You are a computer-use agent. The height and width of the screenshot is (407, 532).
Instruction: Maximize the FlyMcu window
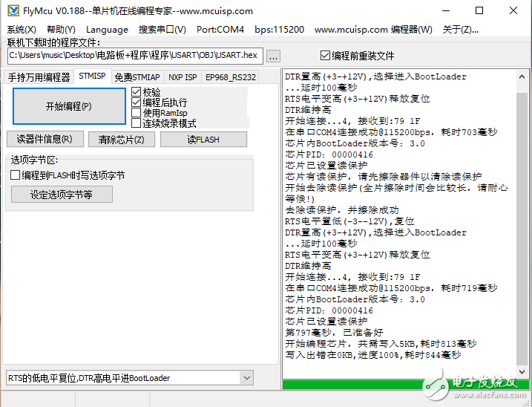pyautogui.click(x=479, y=10)
